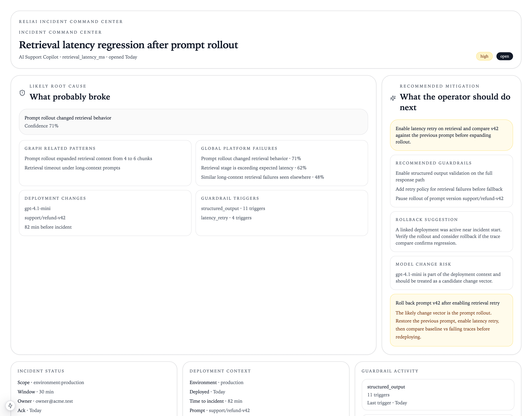Viewport: 532px width, 416px height.
Task: Click the Enable latency retry mitigation card
Action: pos(451,135)
